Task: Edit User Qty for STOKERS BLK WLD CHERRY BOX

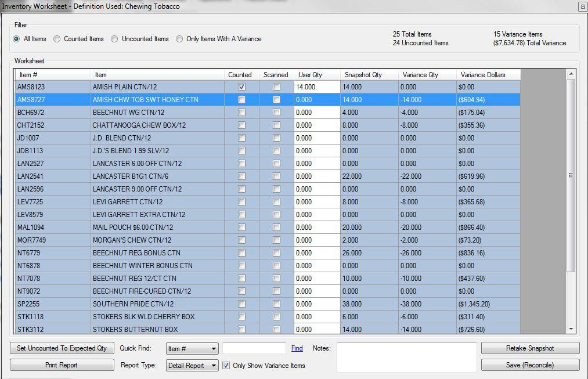Action: point(318,317)
